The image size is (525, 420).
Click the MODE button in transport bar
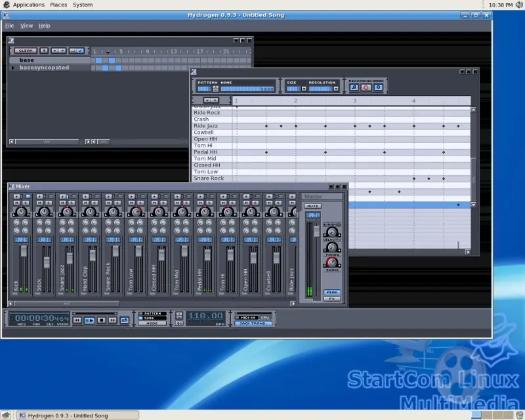[152, 324]
